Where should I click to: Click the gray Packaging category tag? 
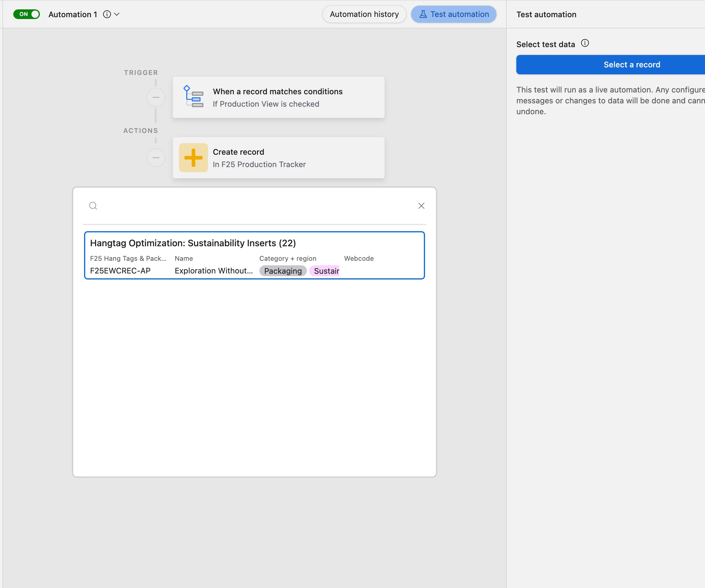tap(283, 271)
